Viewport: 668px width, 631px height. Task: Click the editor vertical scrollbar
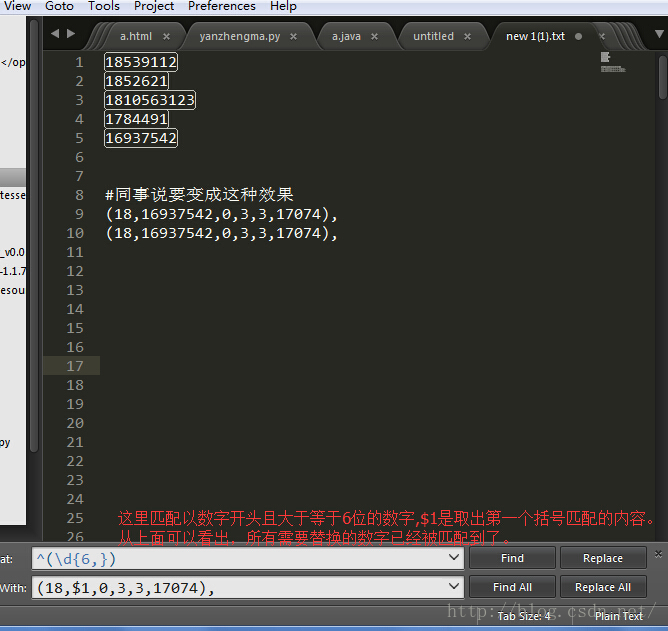(x=662, y=78)
